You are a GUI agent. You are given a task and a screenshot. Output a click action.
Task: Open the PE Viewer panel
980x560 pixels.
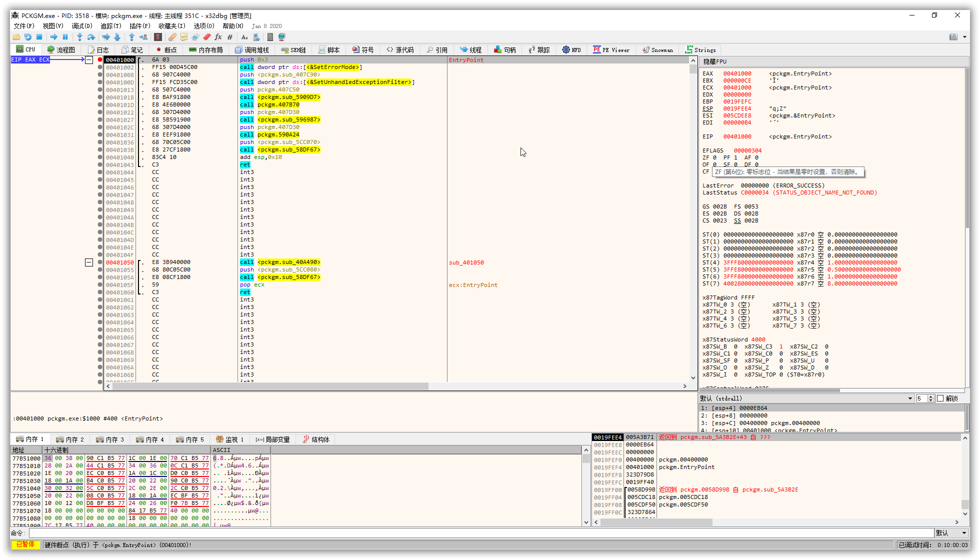[612, 50]
